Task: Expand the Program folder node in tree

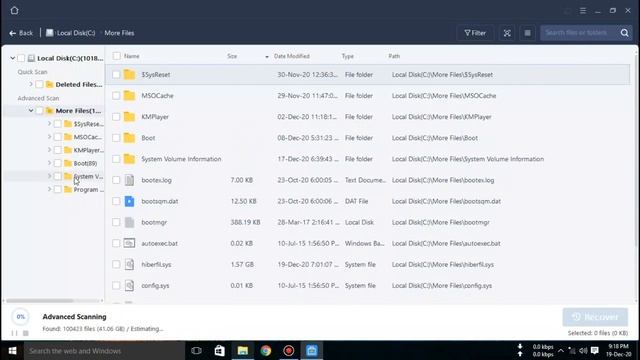Action: 49,189
